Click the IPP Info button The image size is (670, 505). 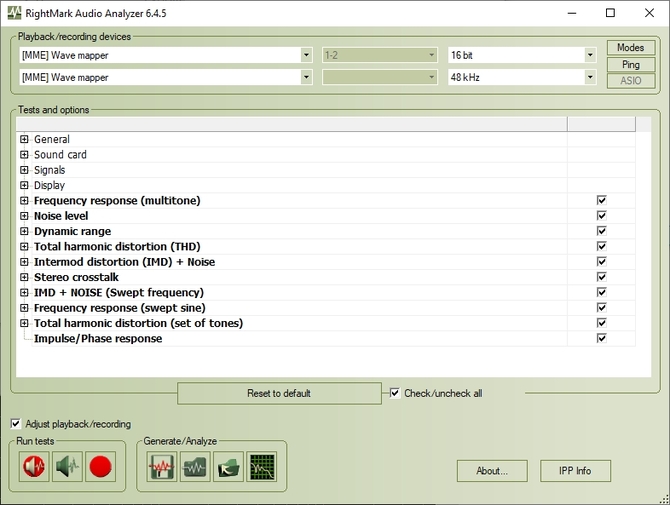click(575, 471)
